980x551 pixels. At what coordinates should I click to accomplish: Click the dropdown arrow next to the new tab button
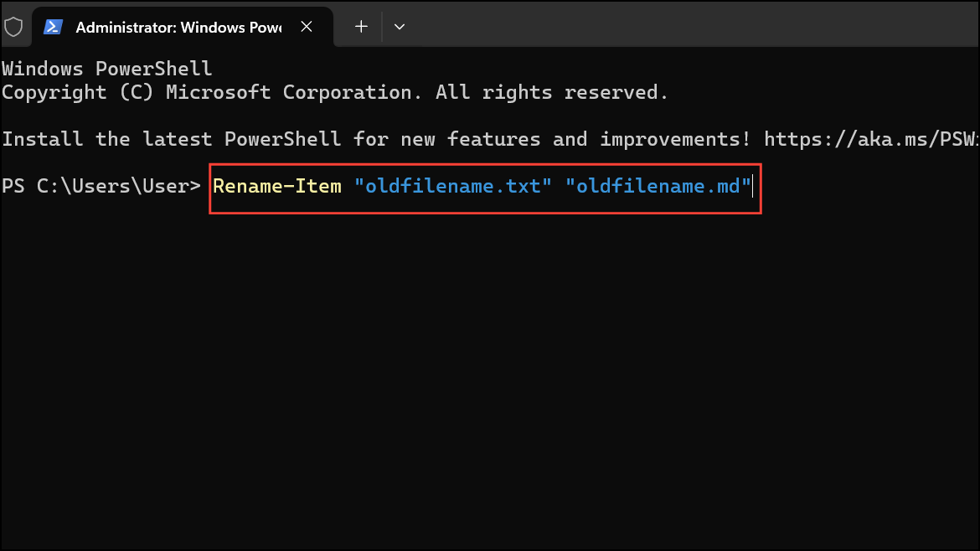[400, 26]
